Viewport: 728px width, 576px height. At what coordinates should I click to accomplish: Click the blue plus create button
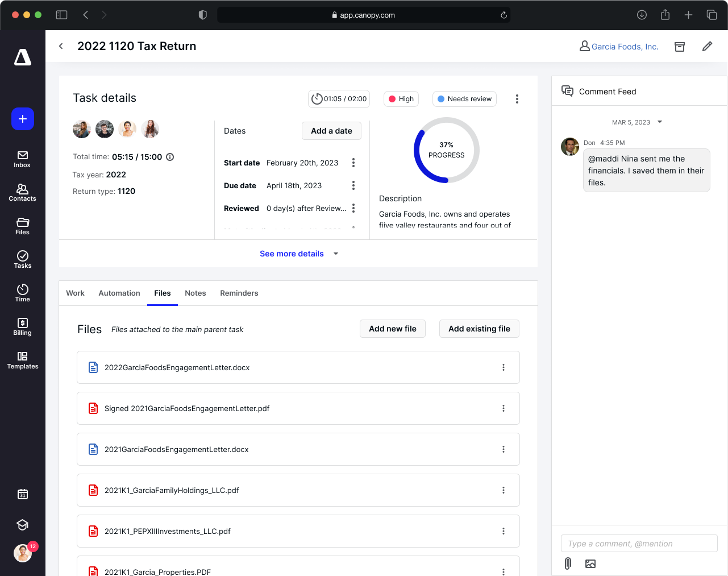[x=23, y=119]
